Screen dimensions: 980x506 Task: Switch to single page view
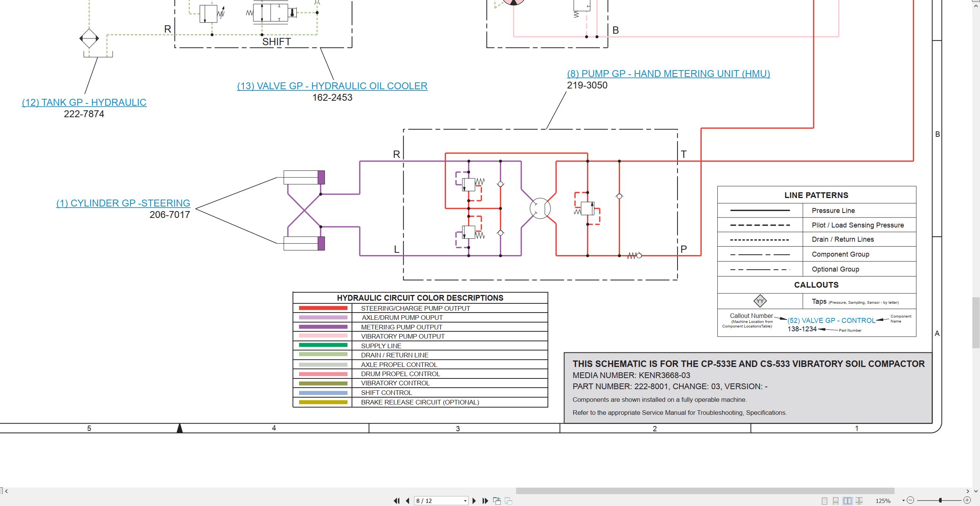[824, 501]
